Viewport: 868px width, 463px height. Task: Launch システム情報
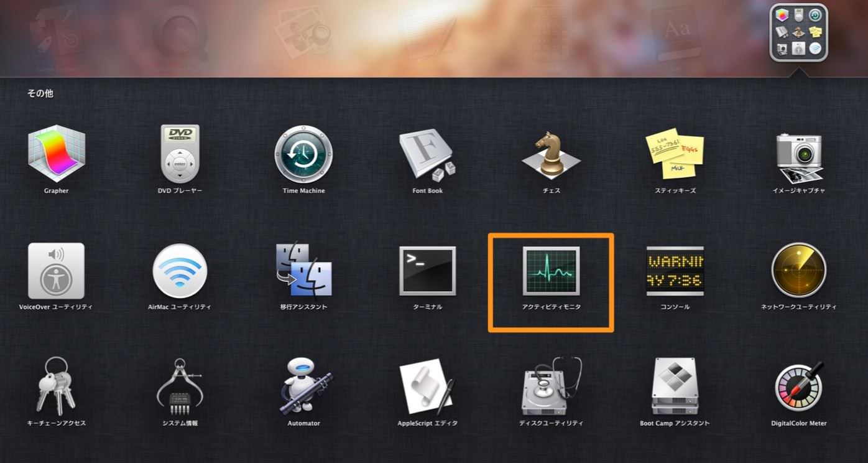[180, 387]
